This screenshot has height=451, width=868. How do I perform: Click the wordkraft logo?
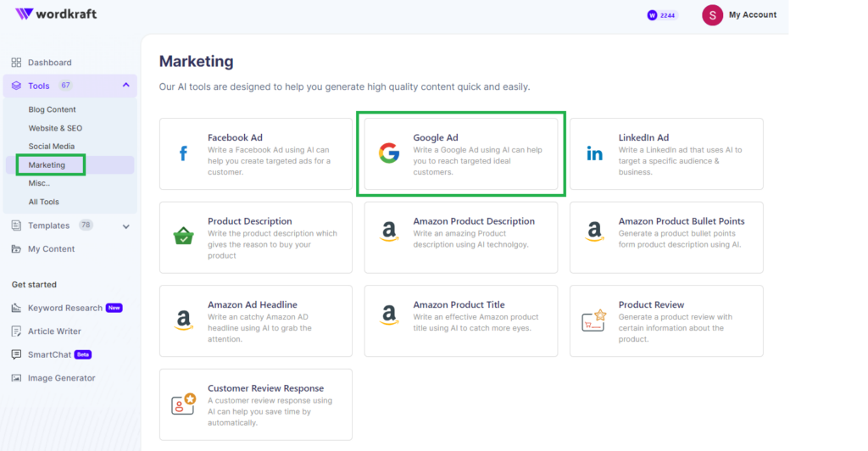pos(56,14)
